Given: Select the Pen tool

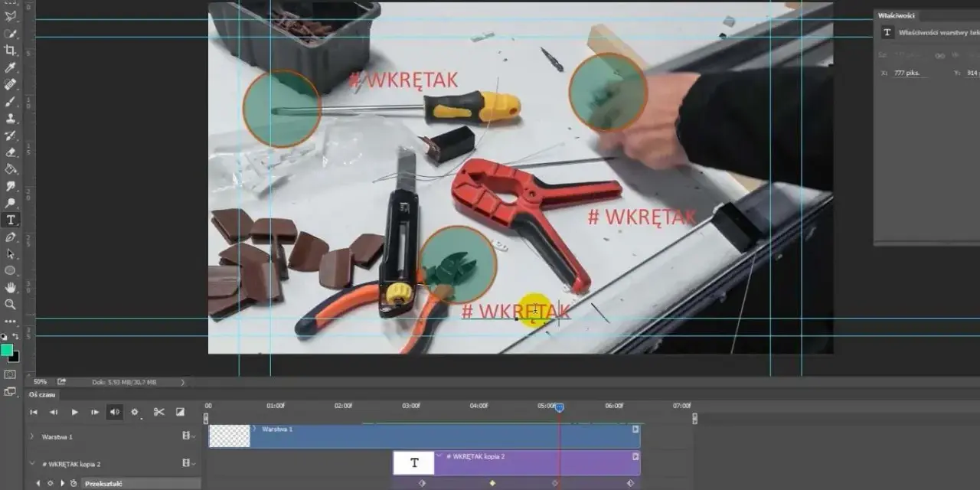Looking at the screenshot, I should pyautogui.click(x=11, y=237).
